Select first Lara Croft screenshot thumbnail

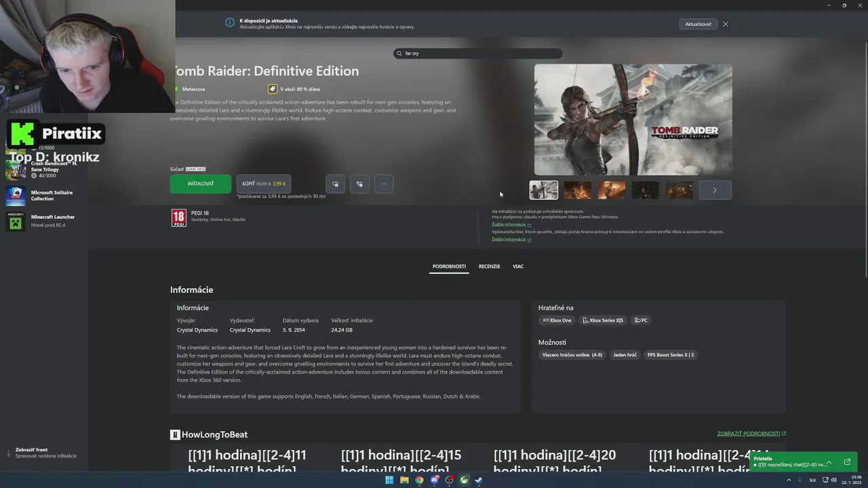[x=544, y=190]
